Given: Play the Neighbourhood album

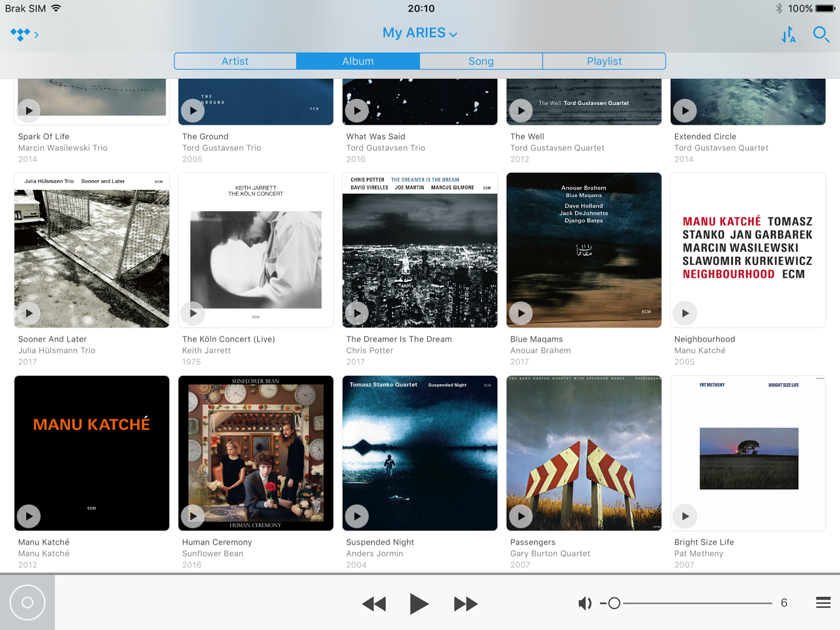Looking at the screenshot, I should tap(685, 313).
